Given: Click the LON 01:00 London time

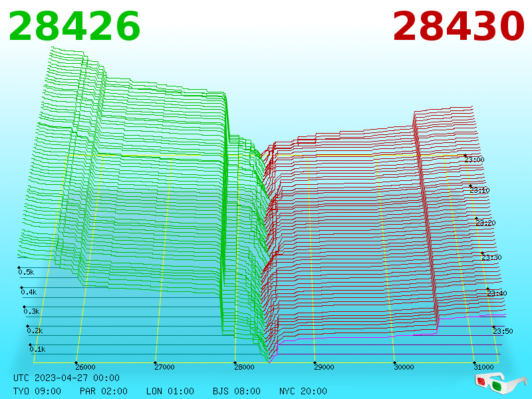Looking at the screenshot, I should point(170,391).
